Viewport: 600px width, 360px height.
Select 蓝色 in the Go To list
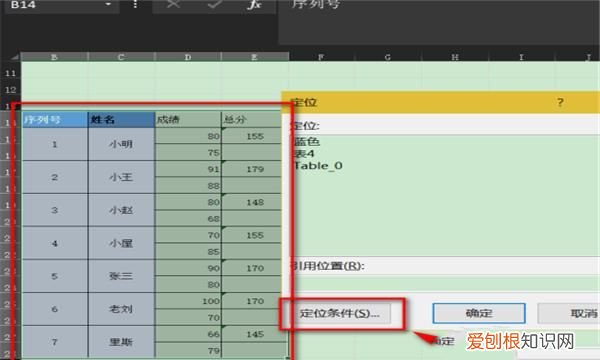(307, 142)
